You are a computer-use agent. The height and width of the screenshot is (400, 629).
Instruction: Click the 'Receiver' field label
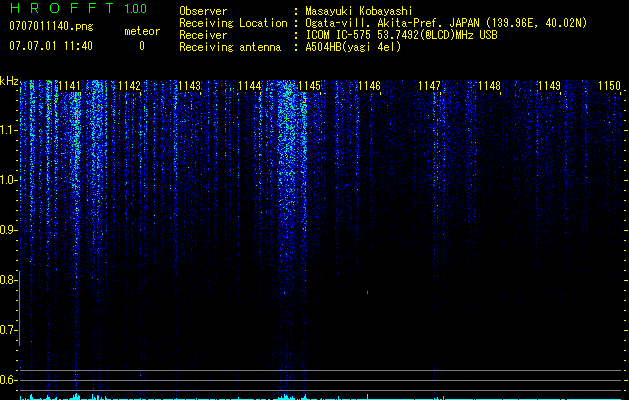coord(203,35)
